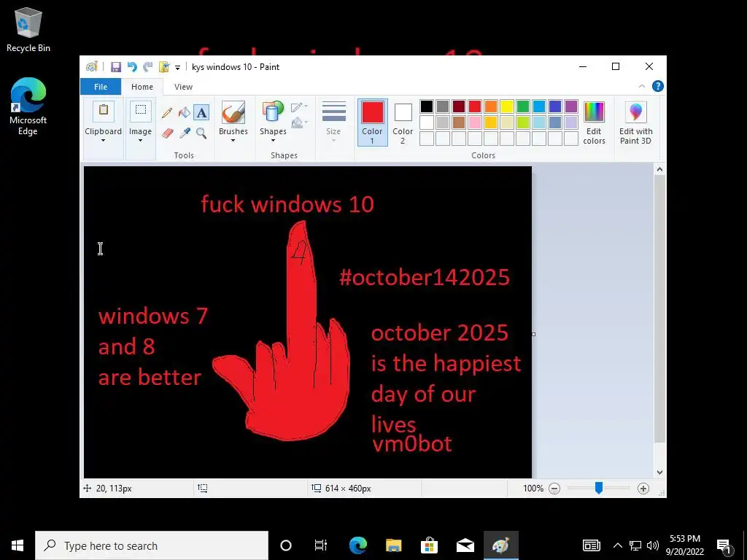This screenshot has width=747, height=560.
Task: Click the Paint app taskbar button
Action: [x=500, y=545]
